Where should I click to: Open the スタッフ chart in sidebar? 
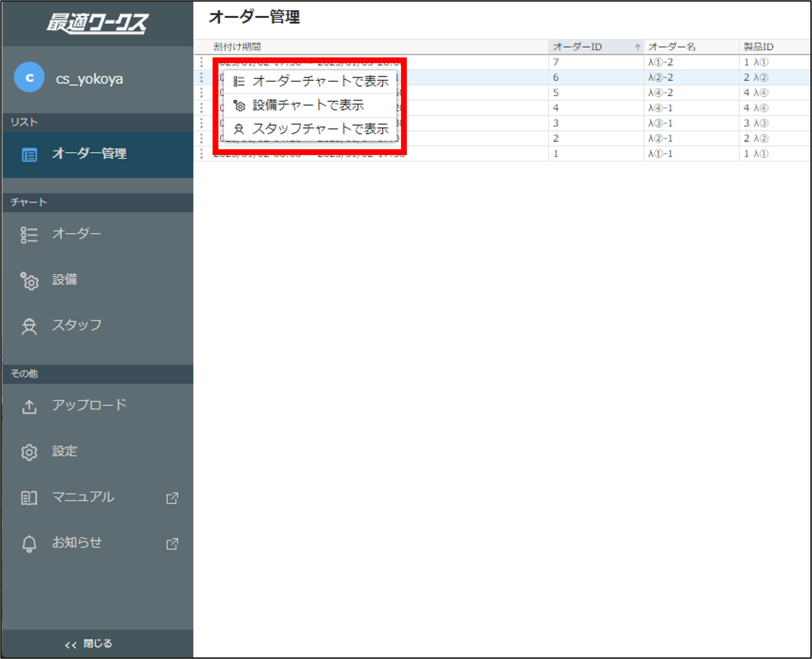pyautogui.click(x=98, y=326)
